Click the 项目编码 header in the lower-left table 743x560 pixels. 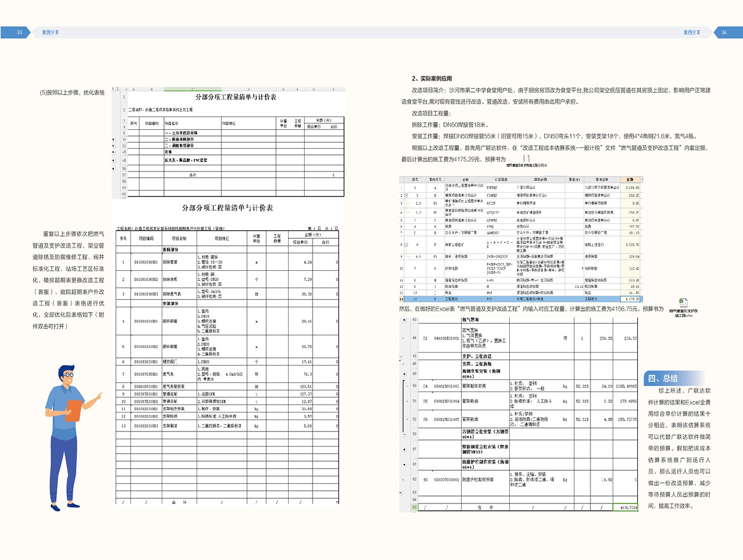[146, 238]
